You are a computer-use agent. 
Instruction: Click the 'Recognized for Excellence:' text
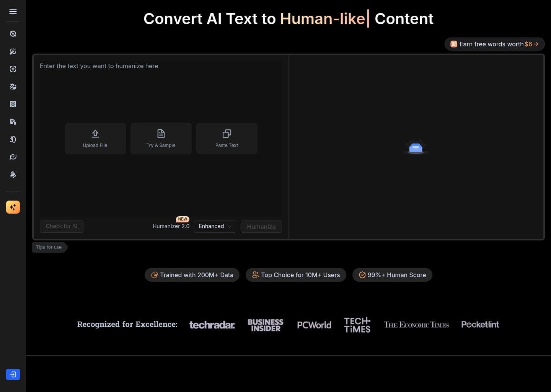[127, 324]
